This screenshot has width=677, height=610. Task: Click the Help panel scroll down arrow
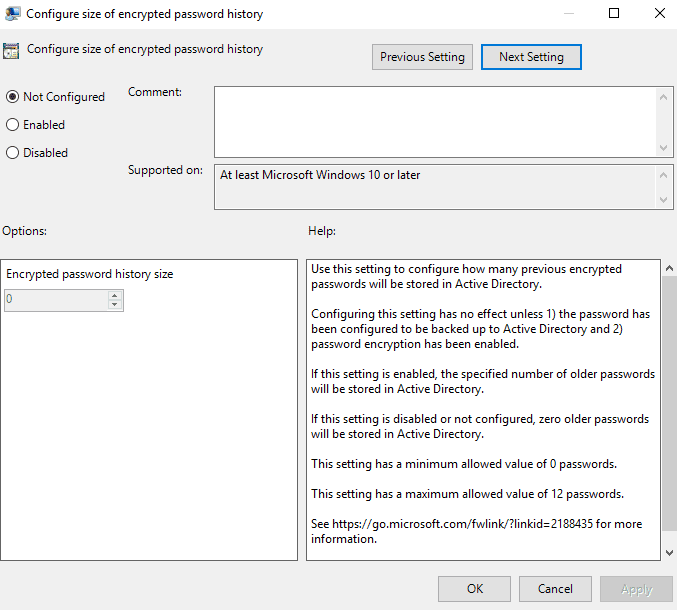pos(669,552)
